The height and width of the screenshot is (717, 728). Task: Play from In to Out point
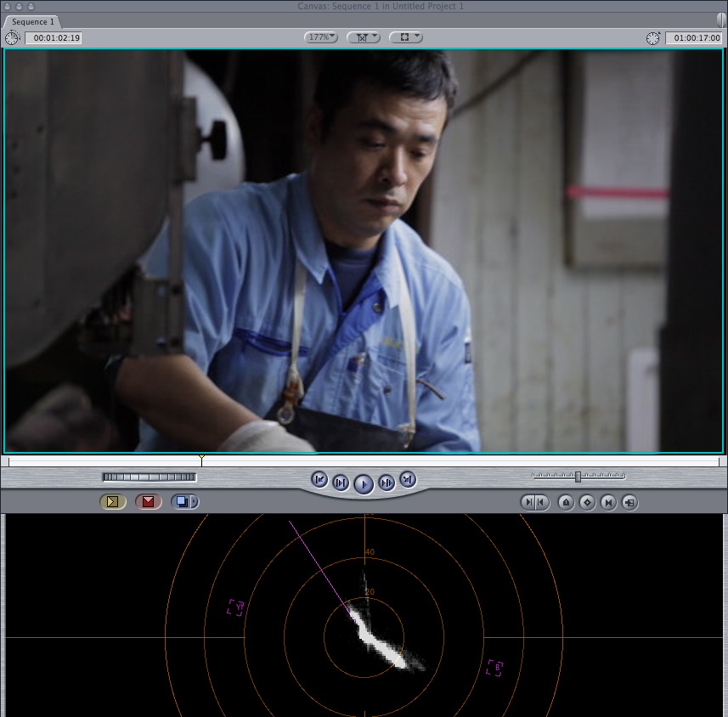coord(341,483)
